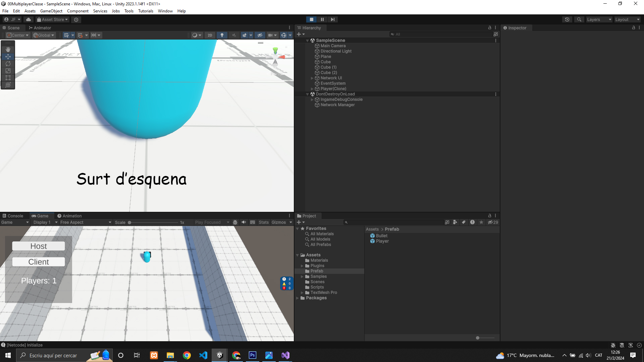Toggle Stats overlay in Game view
The height and width of the screenshot is (362, 644).
point(264,222)
